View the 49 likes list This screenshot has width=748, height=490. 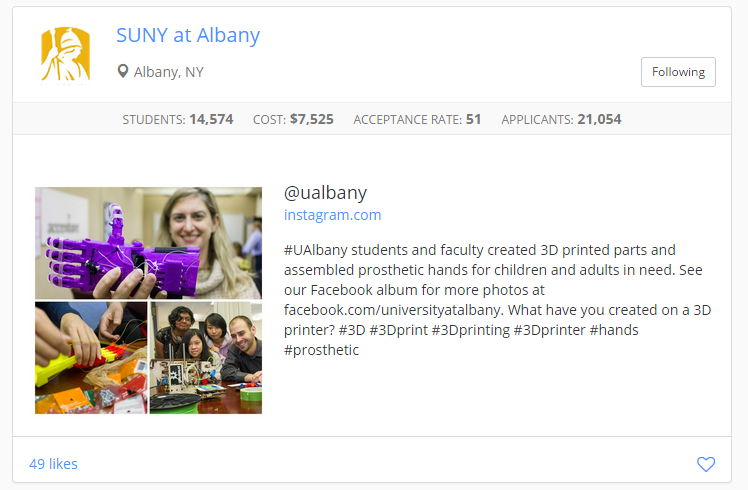click(x=53, y=464)
